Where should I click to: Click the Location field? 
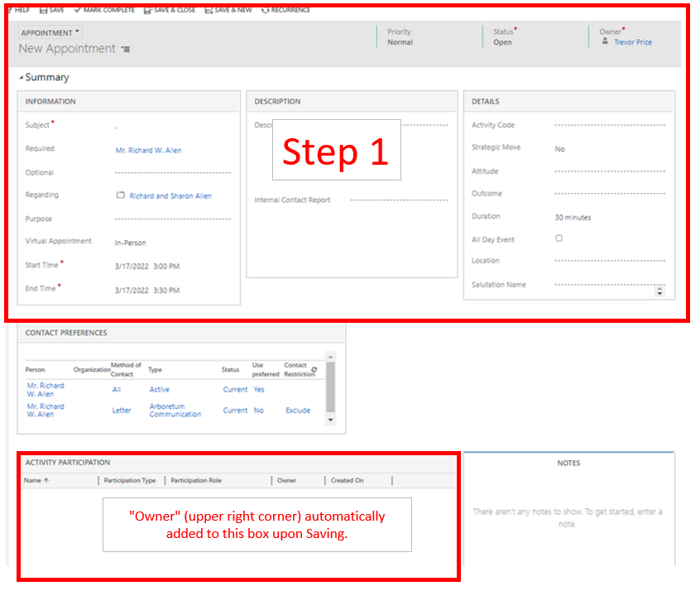coord(610,261)
